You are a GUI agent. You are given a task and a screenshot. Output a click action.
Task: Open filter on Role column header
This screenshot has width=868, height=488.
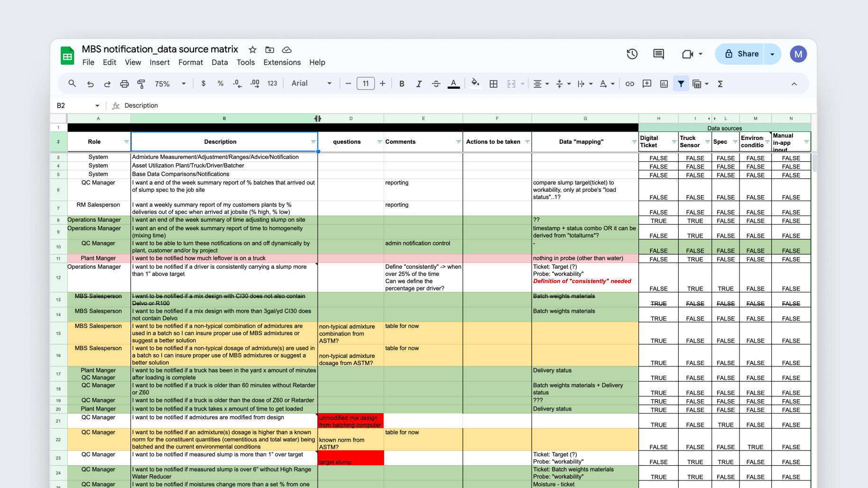click(x=126, y=142)
